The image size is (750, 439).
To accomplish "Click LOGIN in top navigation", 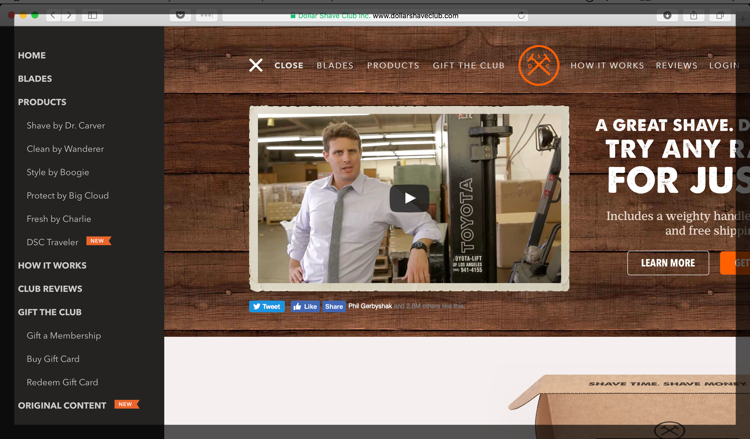I will (x=724, y=66).
